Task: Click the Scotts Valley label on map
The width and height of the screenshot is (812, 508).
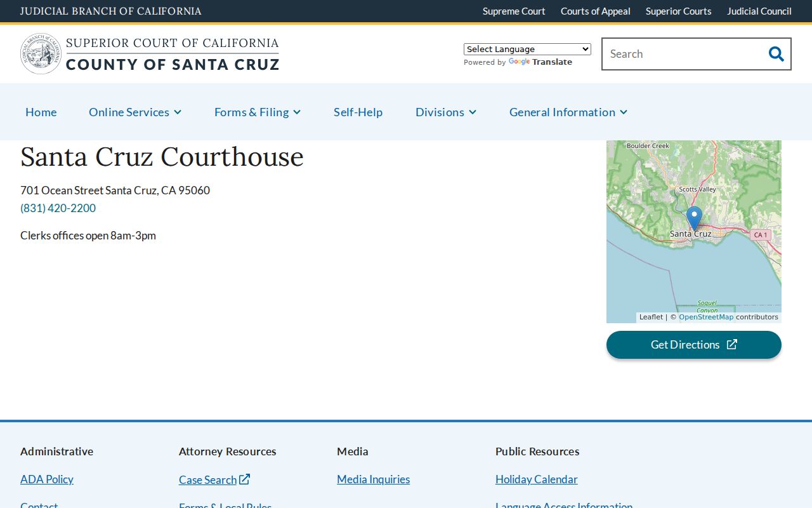Action: click(697, 189)
